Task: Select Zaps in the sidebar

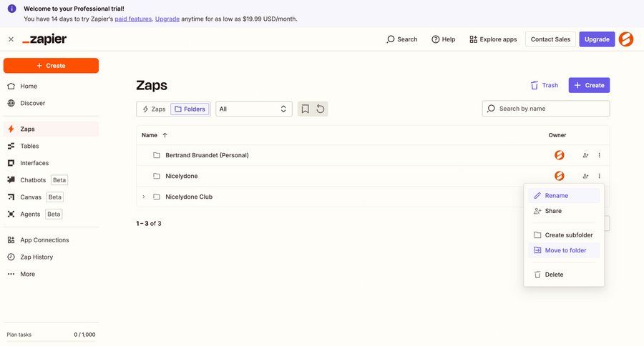Action: pos(51,129)
